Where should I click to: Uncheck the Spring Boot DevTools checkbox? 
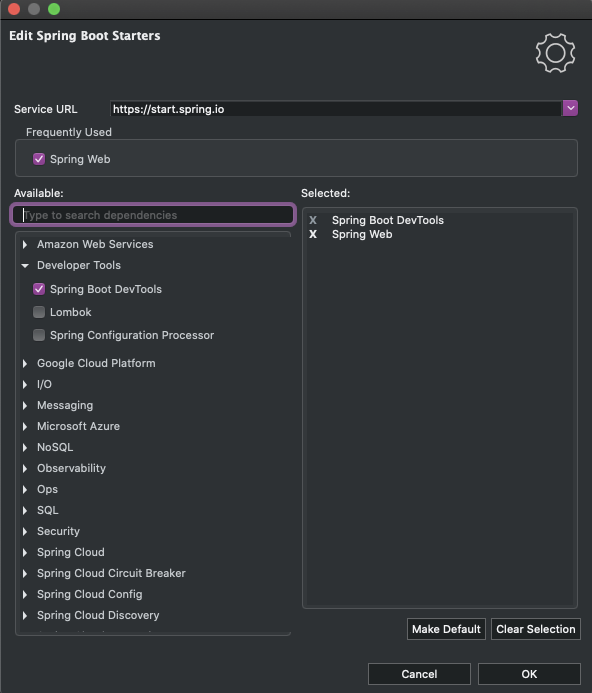39,289
